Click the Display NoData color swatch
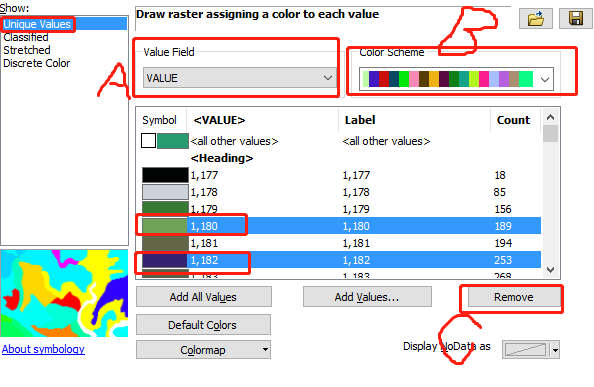The image size is (594, 387). [526, 350]
